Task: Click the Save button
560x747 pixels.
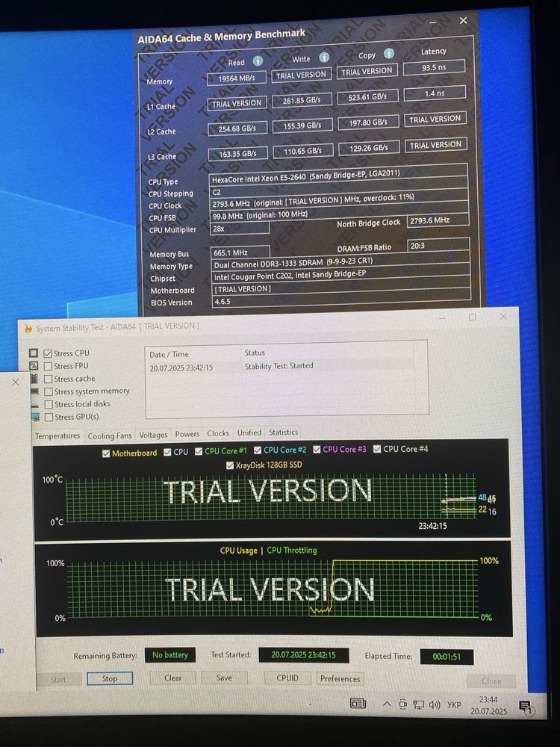Action: pos(224,678)
